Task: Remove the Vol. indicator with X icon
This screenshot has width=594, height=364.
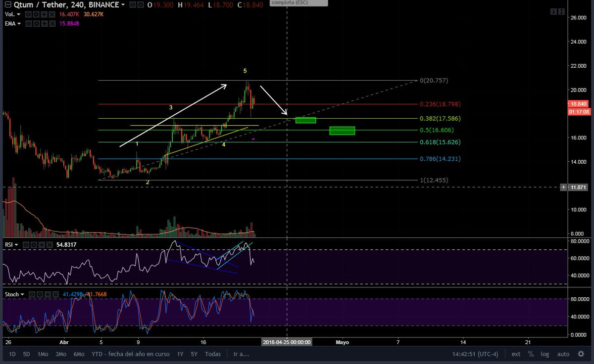Action: 51,14
